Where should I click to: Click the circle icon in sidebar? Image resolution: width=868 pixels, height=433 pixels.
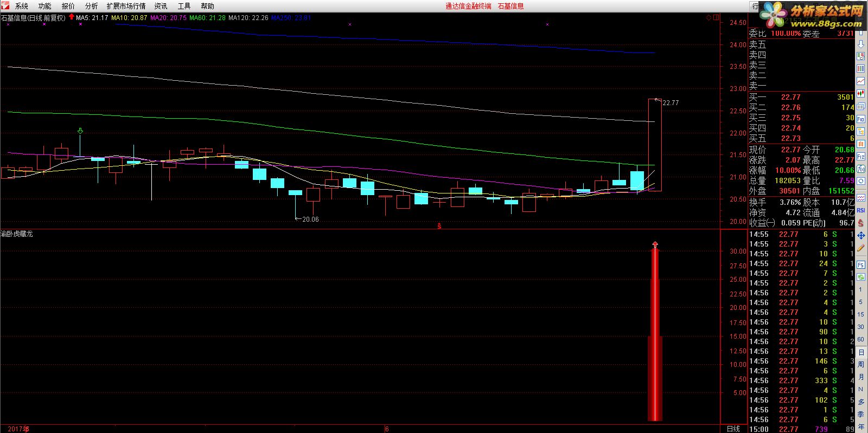861,181
